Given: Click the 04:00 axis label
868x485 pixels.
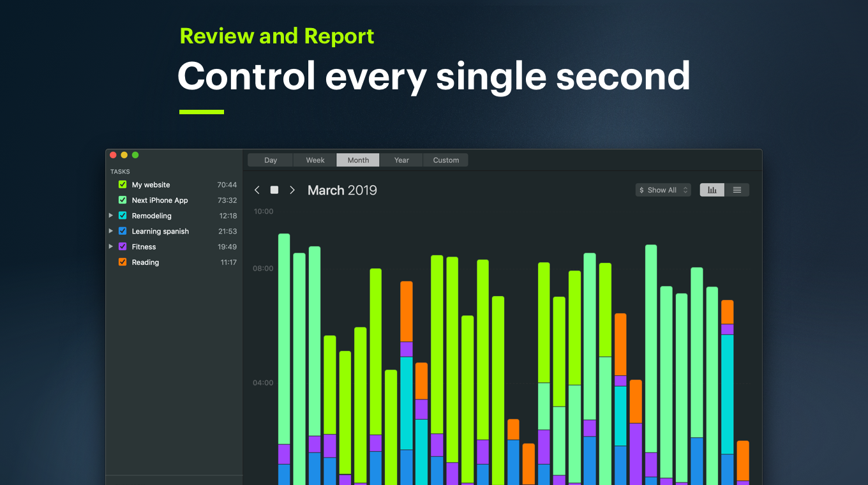Looking at the screenshot, I should (x=263, y=383).
